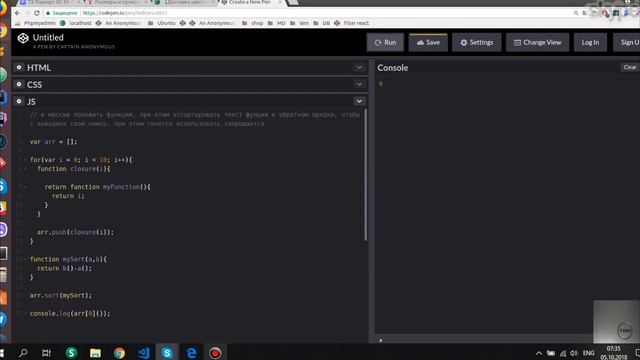Image resolution: width=640 pixels, height=360 pixels.
Task: Open Task View on the taskbar
Action: pos(46,353)
